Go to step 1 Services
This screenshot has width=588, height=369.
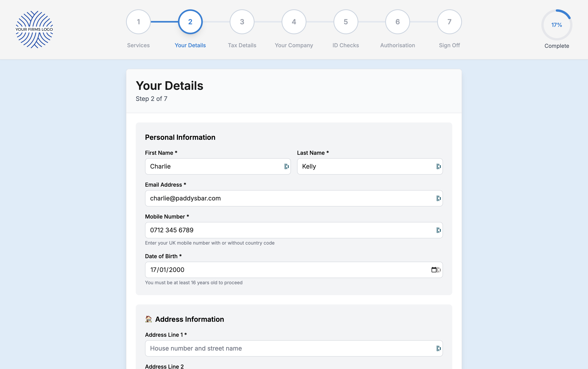138,22
